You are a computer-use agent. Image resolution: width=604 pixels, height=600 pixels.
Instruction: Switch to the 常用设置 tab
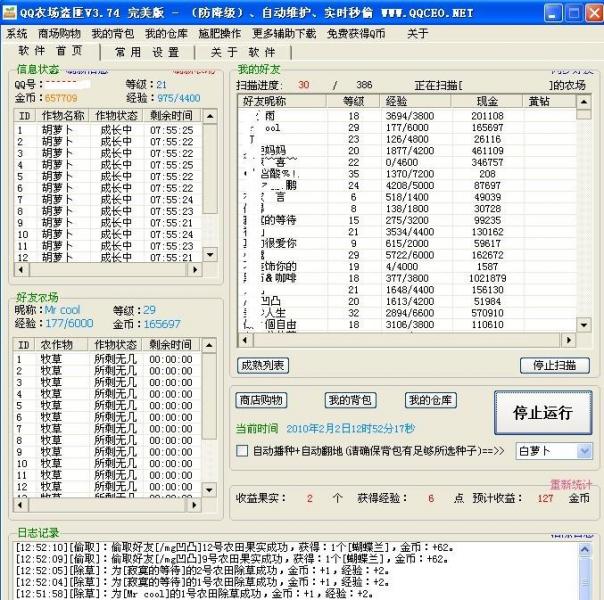(x=147, y=52)
